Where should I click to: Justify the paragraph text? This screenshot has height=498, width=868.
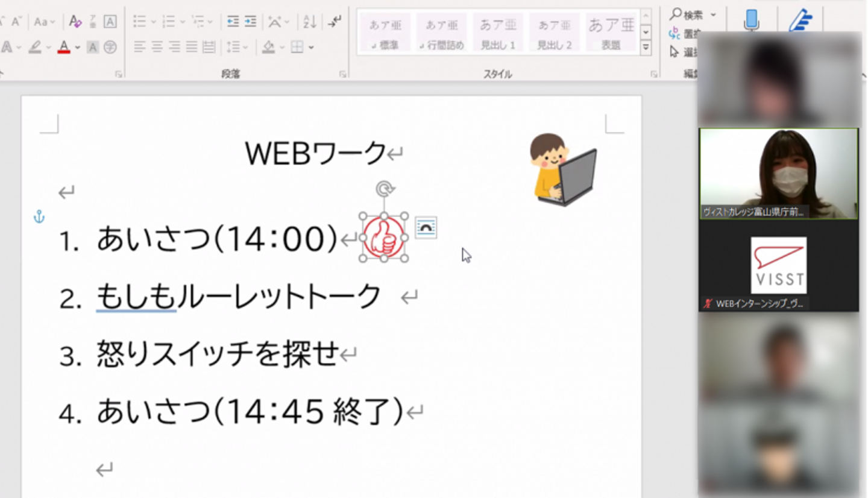point(191,47)
